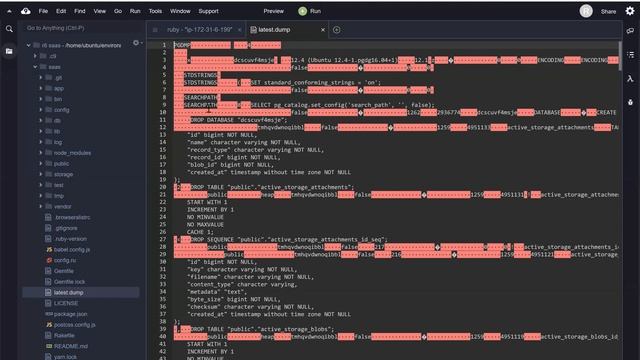Select babel.config.js in file tree
Image resolution: width=640 pixels, height=360 pixels.
[x=72, y=249]
